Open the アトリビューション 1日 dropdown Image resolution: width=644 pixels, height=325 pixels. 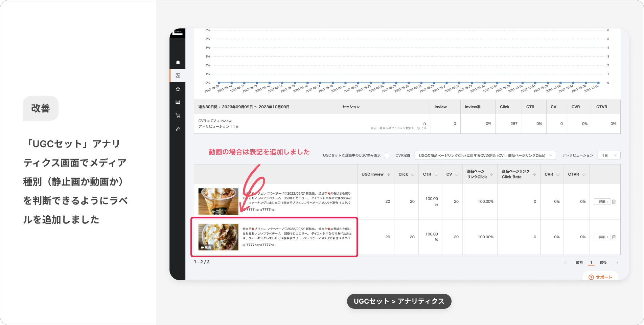pos(609,155)
